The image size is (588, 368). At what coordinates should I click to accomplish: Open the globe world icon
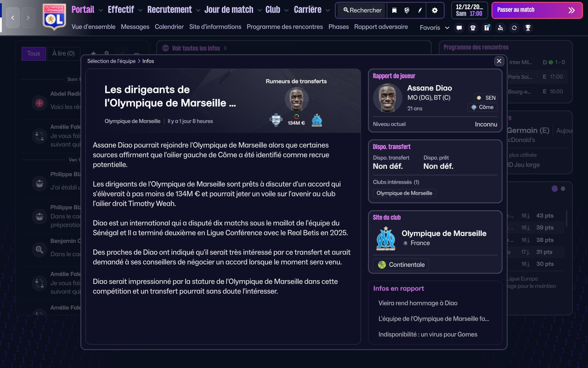click(407, 10)
